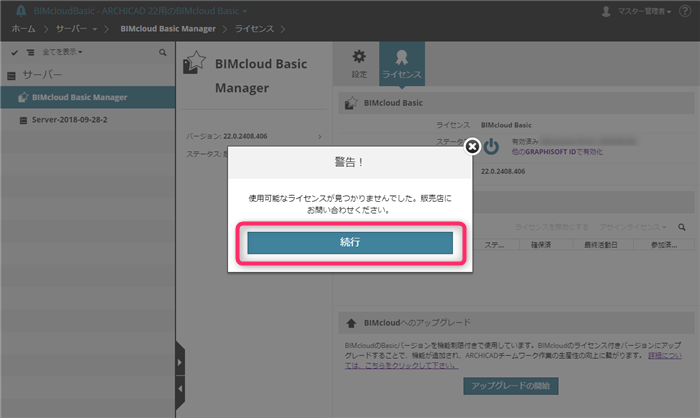Select BIMcloud Basic Manager in the server tree
700x418 pixels.
click(x=88, y=97)
